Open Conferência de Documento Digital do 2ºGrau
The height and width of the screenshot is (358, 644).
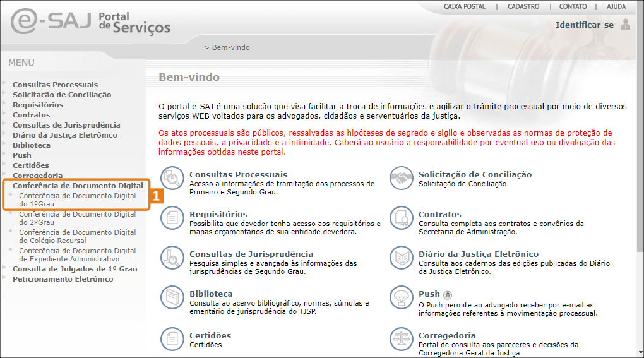[x=77, y=218]
